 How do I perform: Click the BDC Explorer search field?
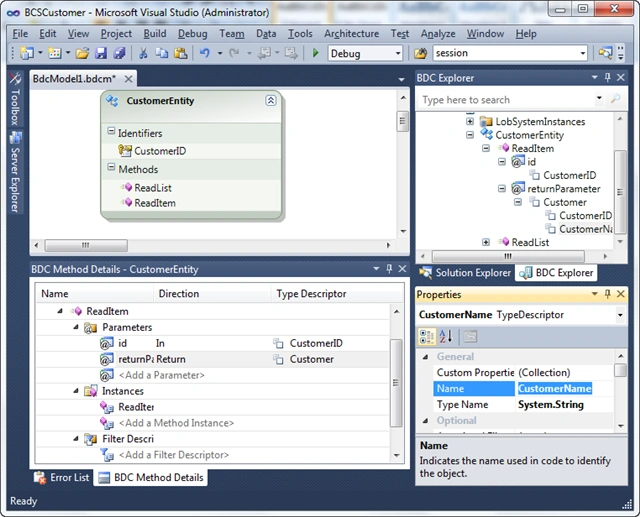pyautogui.click(x=506, y=100)
